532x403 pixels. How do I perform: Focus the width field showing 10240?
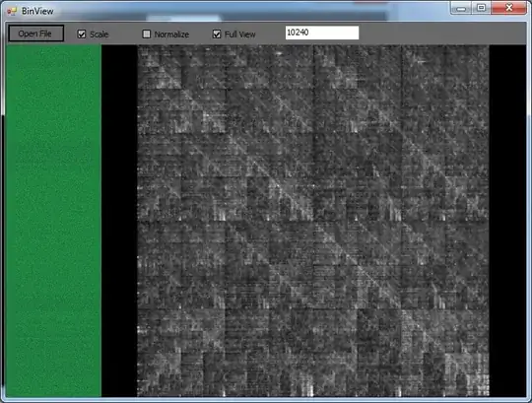(x=322, y=33)
